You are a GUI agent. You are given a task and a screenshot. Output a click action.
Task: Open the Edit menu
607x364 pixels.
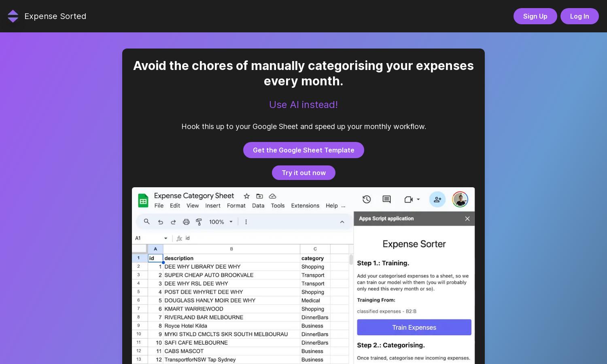175,205
